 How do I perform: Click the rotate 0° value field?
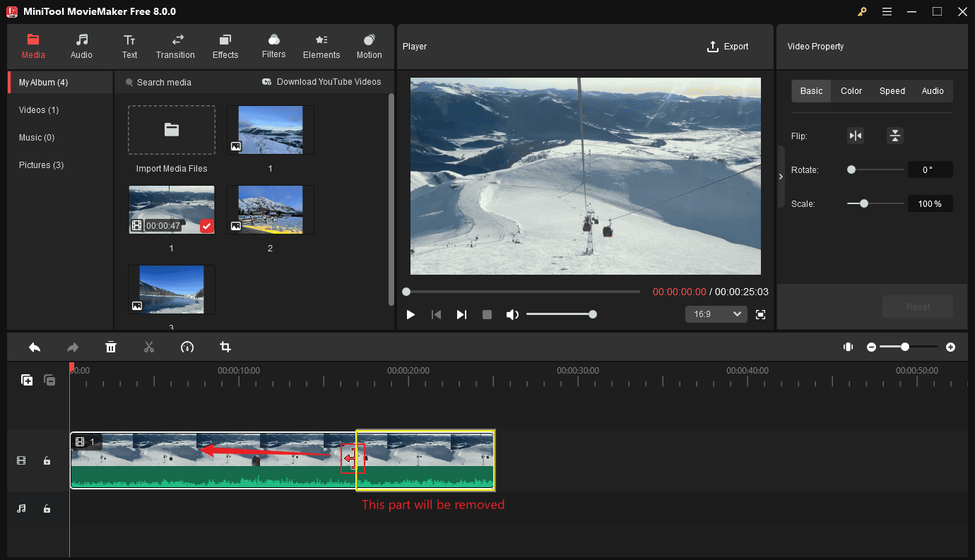930,169
